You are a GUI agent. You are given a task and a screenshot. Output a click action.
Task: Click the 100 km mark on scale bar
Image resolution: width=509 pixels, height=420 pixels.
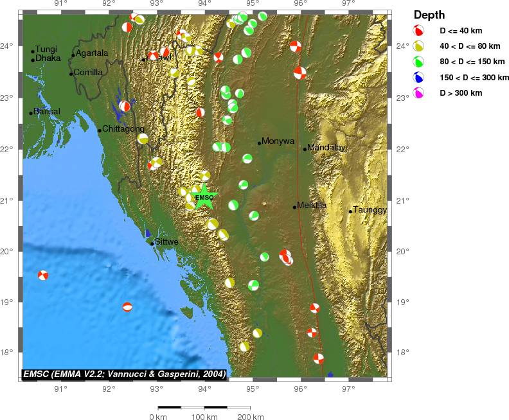pyautogui.click(x=204, y=417)
